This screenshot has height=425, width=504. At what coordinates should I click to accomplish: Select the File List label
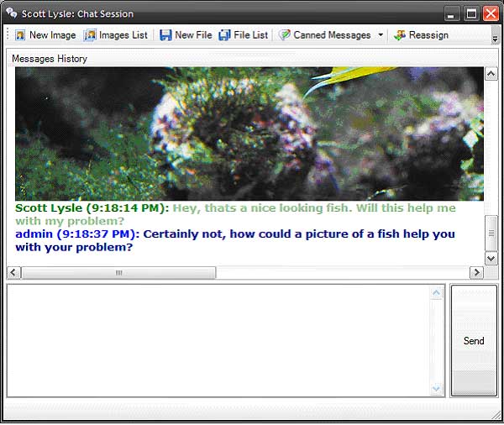click(250, 35)
